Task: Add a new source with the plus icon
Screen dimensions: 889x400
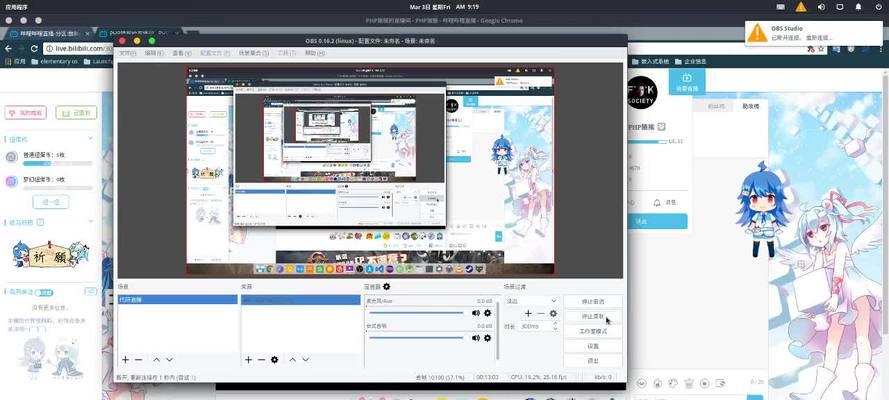Action: [248, 360]
